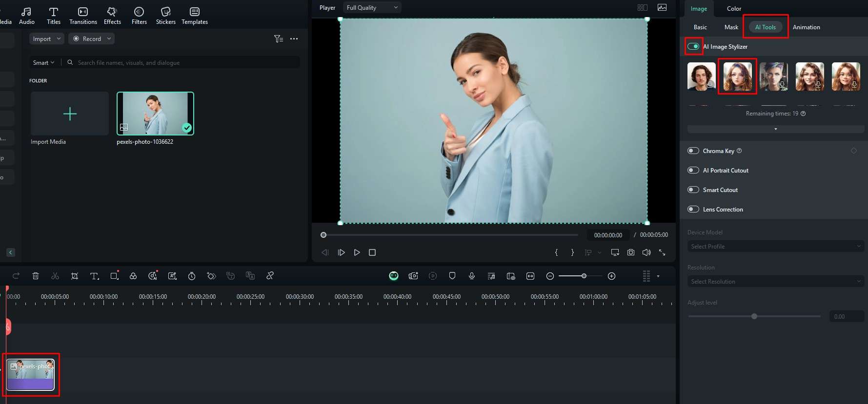The width and height of the screenshot is (868, 404).
Task: Enable the Lens Correction toggle
Action: [x=693, y=209]
